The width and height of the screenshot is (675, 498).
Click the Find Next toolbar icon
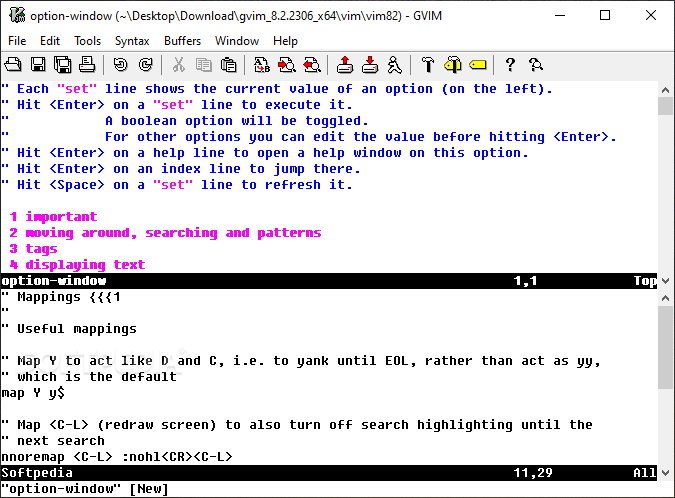click(x=286, y=65)
